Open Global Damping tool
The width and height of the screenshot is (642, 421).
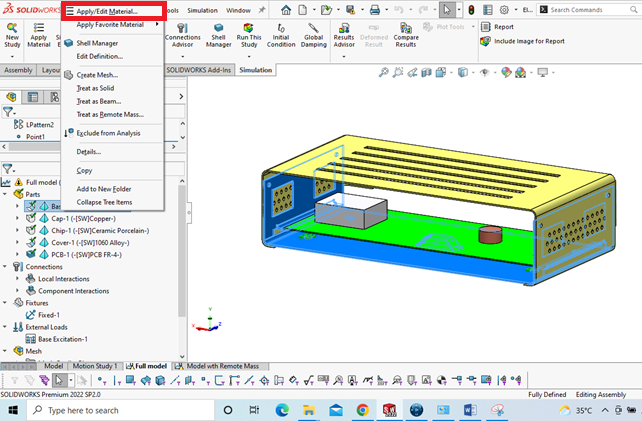(x=314, y=36)
